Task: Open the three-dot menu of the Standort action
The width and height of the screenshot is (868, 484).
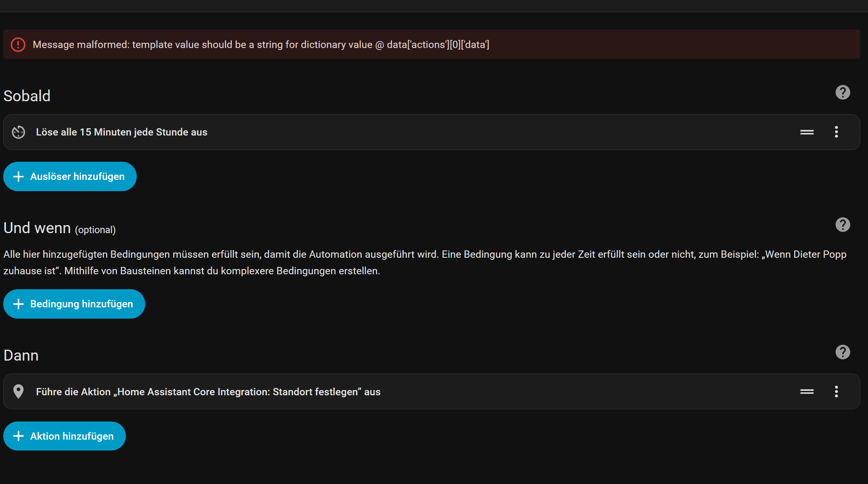Action: point(836,392)
